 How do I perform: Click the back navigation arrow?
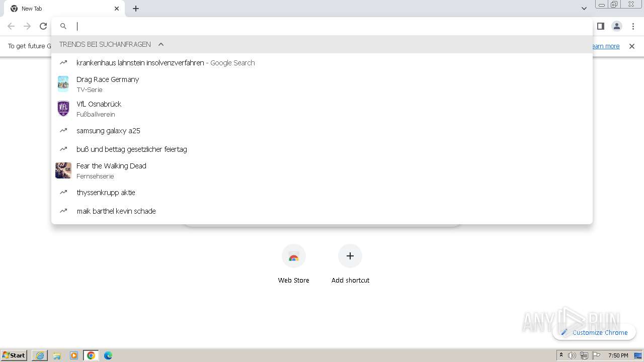point(11,26)
